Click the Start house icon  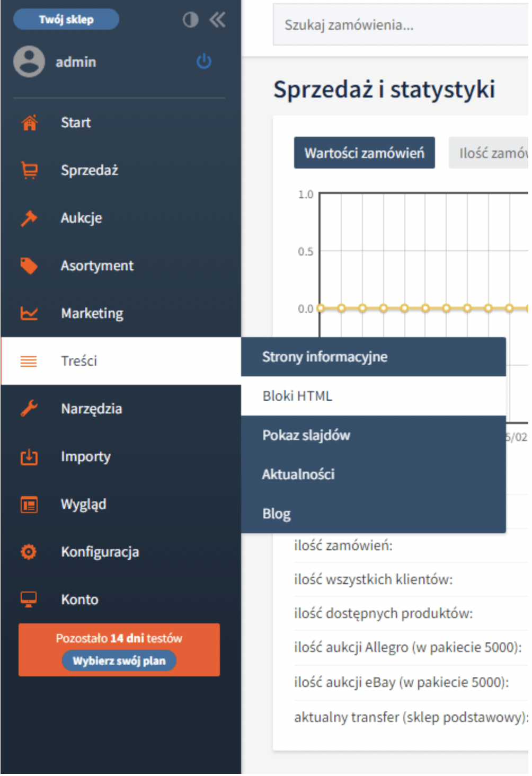click(x=29, y=122)
